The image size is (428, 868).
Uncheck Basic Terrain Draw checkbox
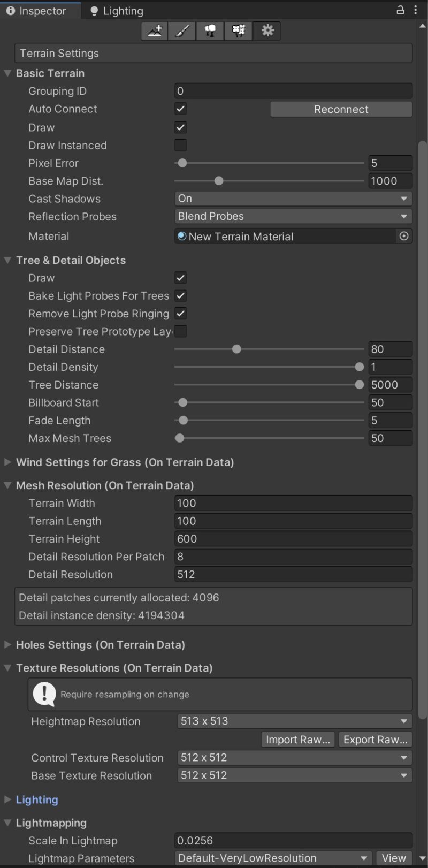[x=181, y=127]
